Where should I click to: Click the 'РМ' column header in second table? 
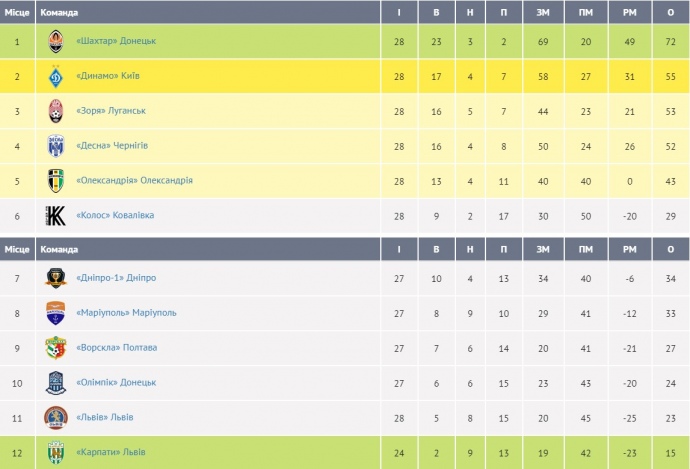click(629, 248)
